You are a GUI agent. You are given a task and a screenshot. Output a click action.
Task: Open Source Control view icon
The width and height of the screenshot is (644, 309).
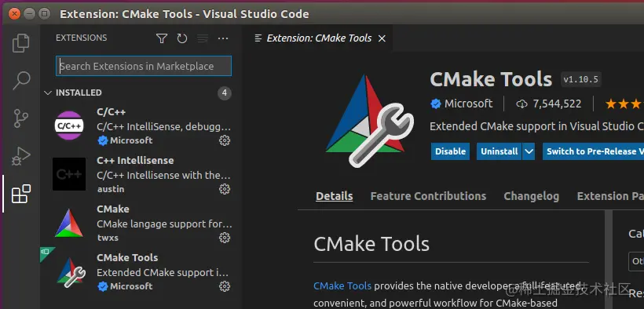pos(21,118)
